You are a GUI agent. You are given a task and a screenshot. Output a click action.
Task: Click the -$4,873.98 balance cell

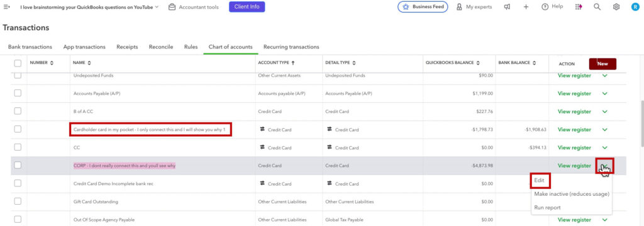click(482, 166)
